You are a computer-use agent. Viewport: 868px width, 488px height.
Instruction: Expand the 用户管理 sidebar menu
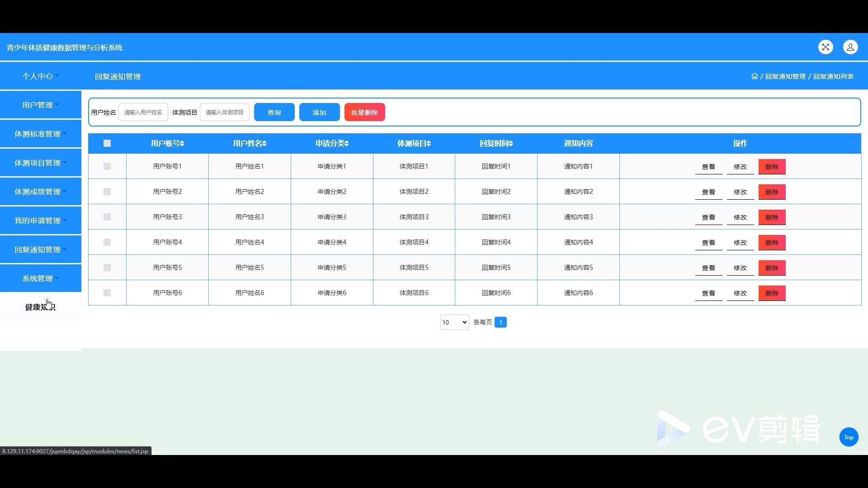click(40, 105)
